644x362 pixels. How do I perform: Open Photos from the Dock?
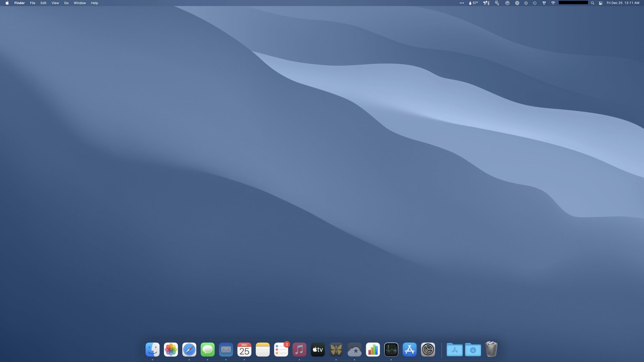tap(171, 350)
